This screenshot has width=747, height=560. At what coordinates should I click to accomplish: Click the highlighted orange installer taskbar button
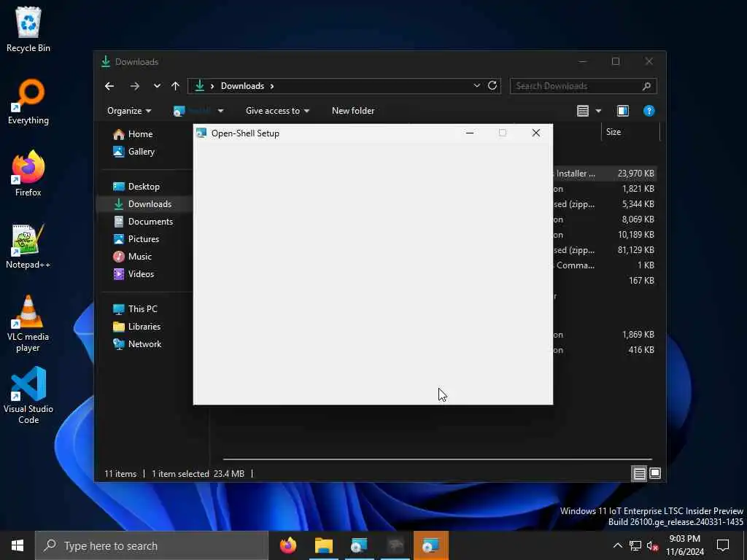[x=430, y=545]
